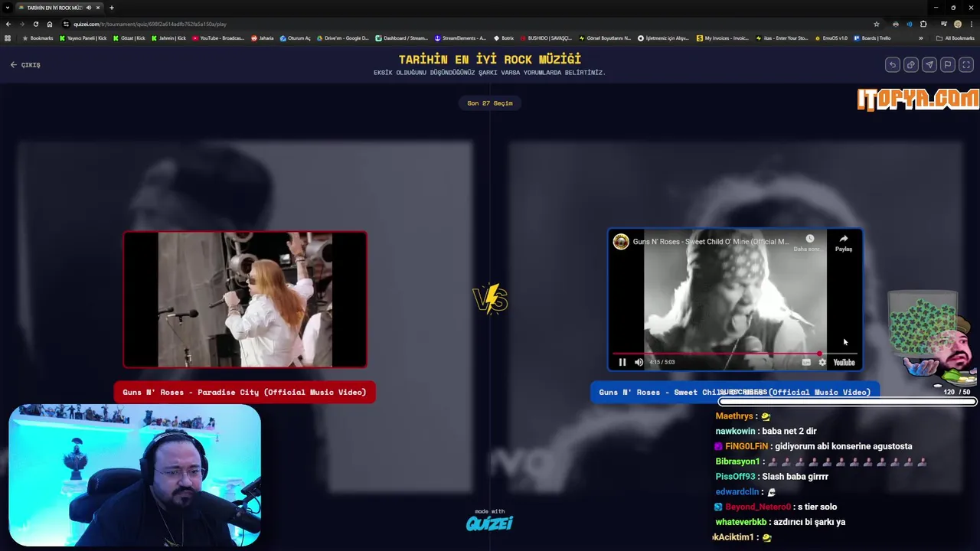Screen dimensions: 980x551
Task: Open the Jaharia bookmark
Action: (263, 38)
